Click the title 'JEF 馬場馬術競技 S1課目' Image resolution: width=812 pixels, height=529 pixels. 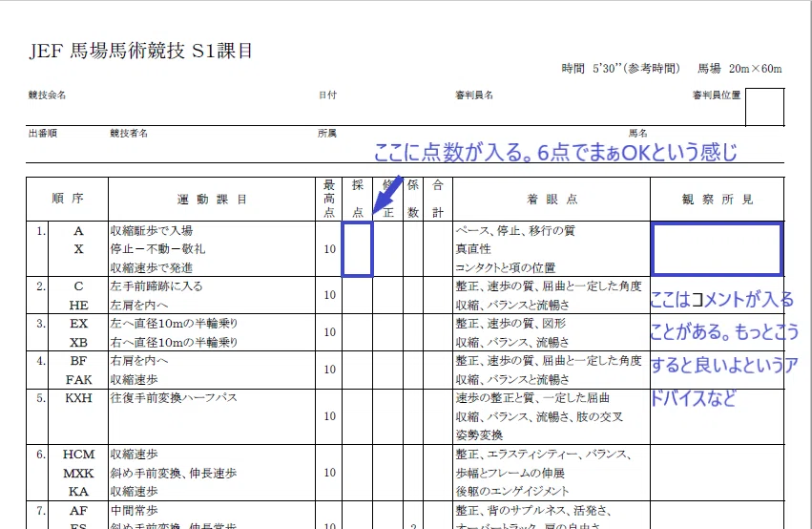140,51
